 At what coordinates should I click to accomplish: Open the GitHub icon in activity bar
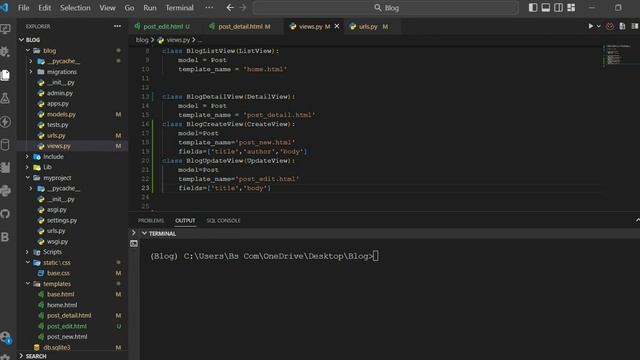point(5,213)
